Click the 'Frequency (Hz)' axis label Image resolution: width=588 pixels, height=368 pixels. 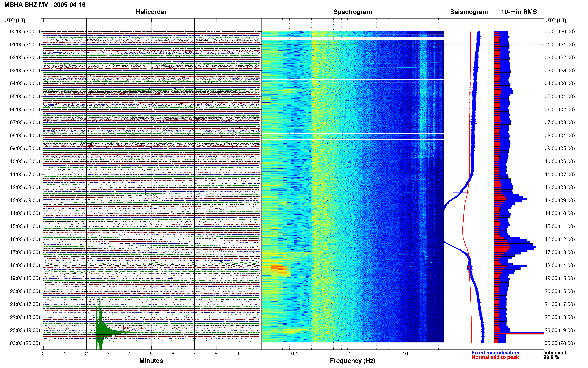(352, 361)
